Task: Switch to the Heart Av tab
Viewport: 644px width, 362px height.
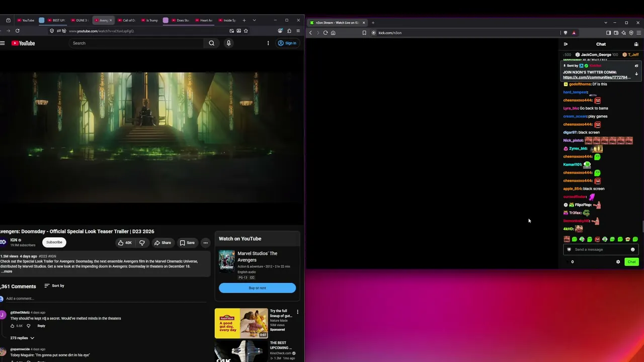Action: tap(204, 20)
